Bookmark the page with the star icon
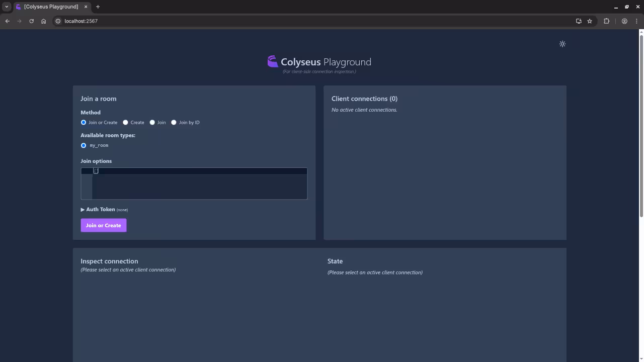 (589, 21)
